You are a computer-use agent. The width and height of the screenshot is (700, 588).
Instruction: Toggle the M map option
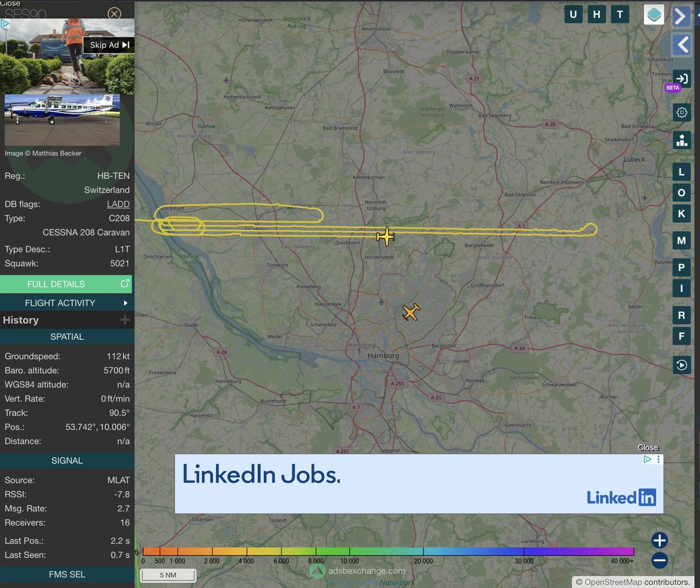point(681,240)
